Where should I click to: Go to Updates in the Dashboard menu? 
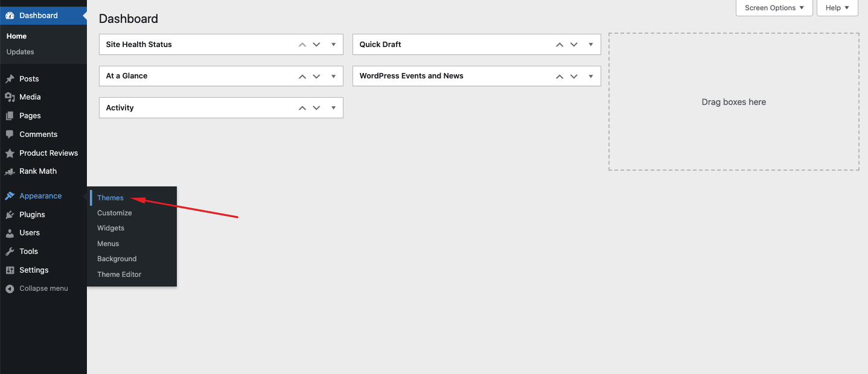click(20, 52)
